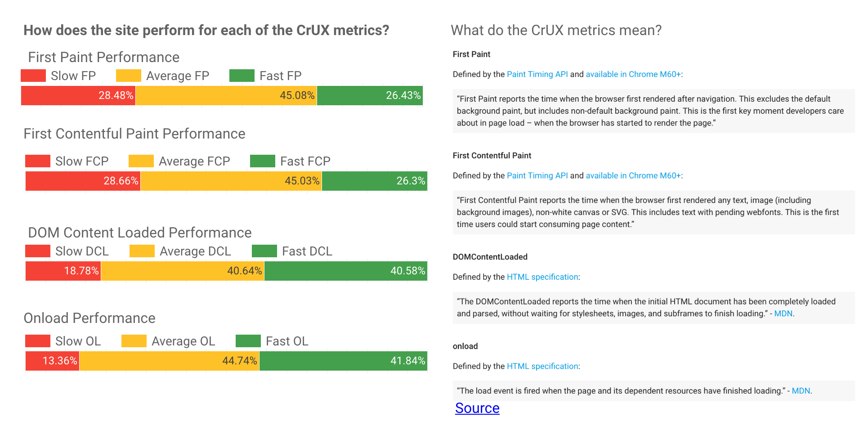
Task: Open 'available in Chrome M60+' under First Contentful Paint
Action: click(633, 175)
